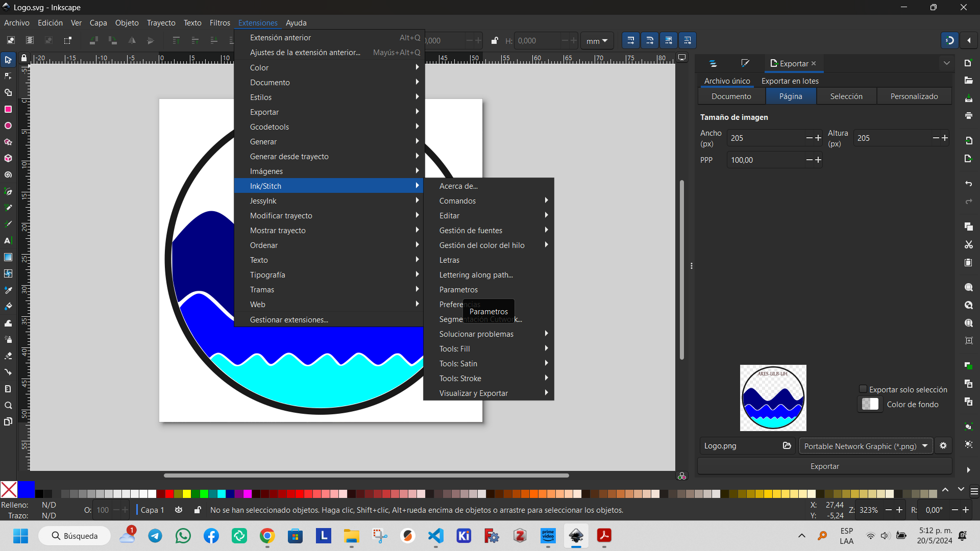Open the Archivo menu
The width and height of the screenshot is (980, 551).
pos(17,22)
